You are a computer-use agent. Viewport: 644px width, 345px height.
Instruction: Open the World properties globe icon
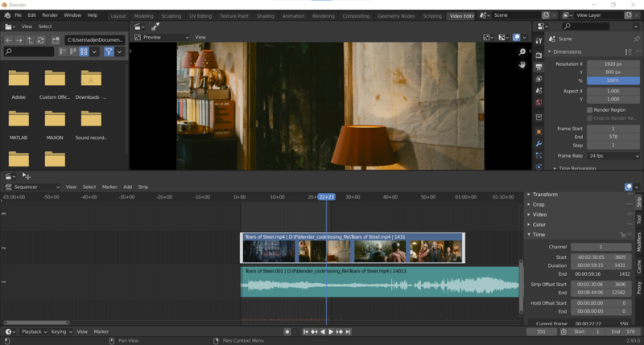click(x=539, y=102)
